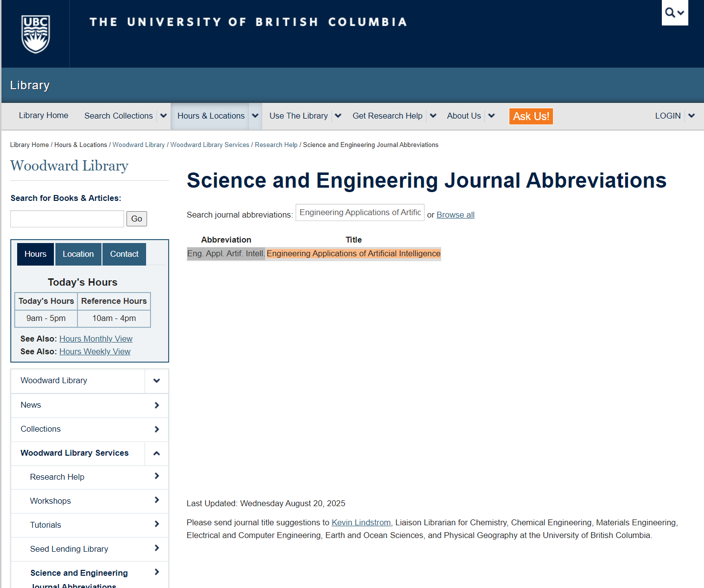704x588 pixels.
Task: Focus the journal abbreviations search field
Action: click(x=360, y=213)
